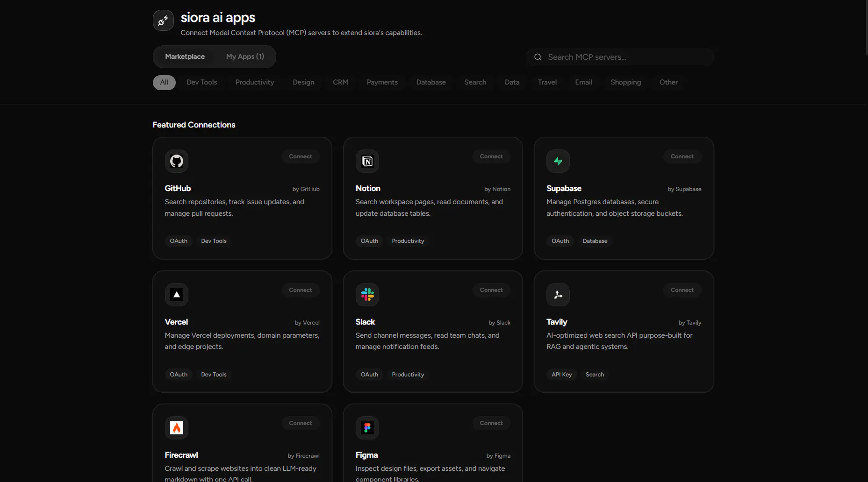Screen dimensions: 868x482
Task: Connect the GitHub server
Action: 301,156
